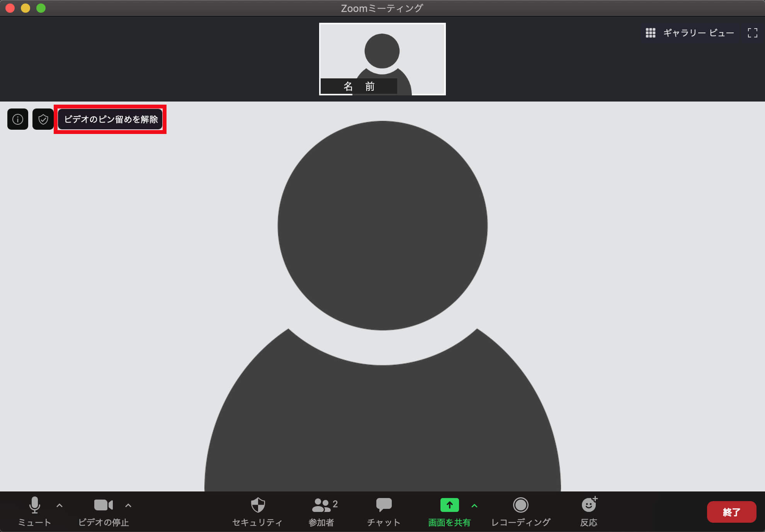This screenshot has height=532, width=765.
Task: Open the 反応 reactions panel
Action: [x=588, y=512]
